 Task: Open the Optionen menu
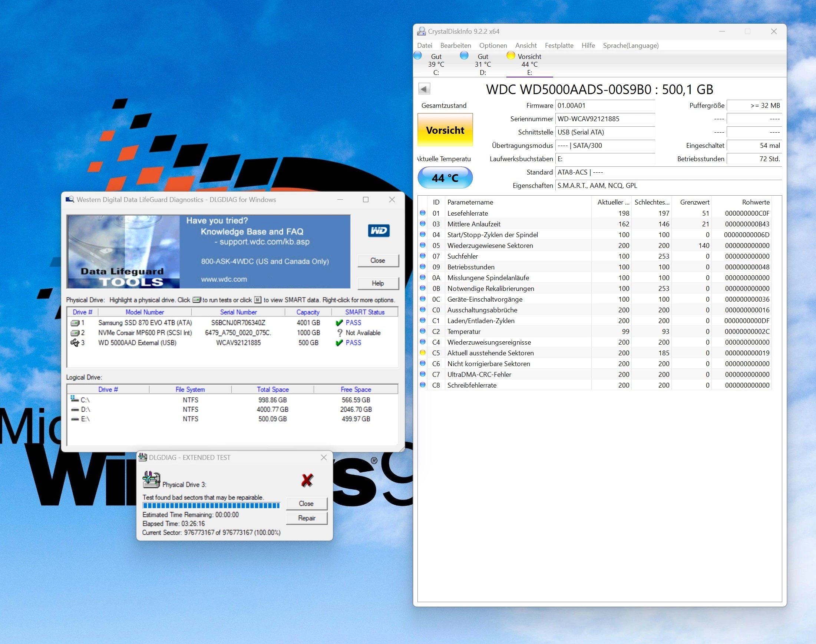pos(493,46)
